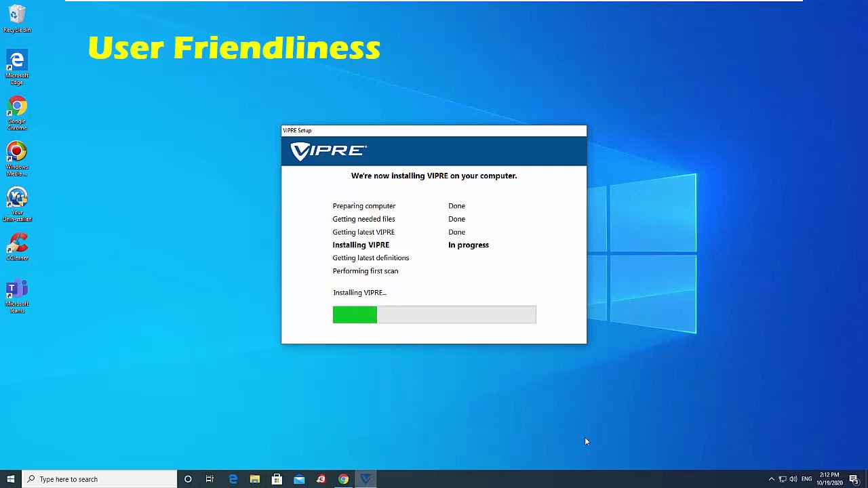The image size is (868, 488).
Task: Open network status in the system tray
Action: [x=782, y=479]
